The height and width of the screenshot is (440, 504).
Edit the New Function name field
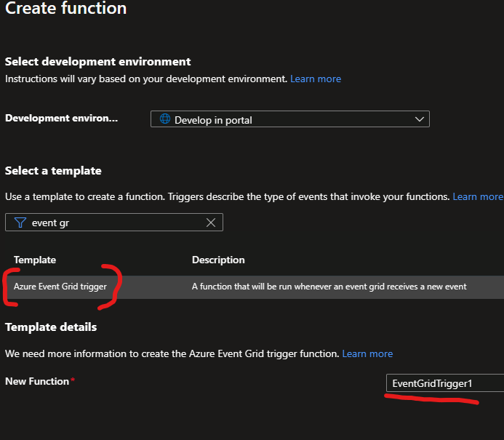tap(445, 383)
